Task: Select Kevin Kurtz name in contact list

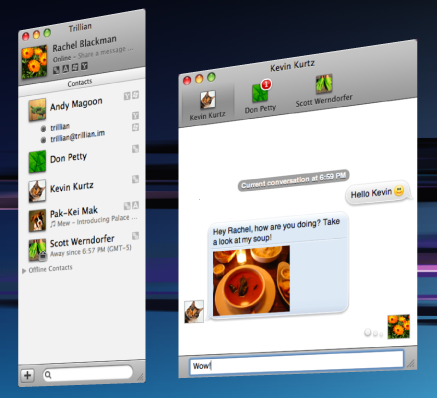Action: pos(72,187)
